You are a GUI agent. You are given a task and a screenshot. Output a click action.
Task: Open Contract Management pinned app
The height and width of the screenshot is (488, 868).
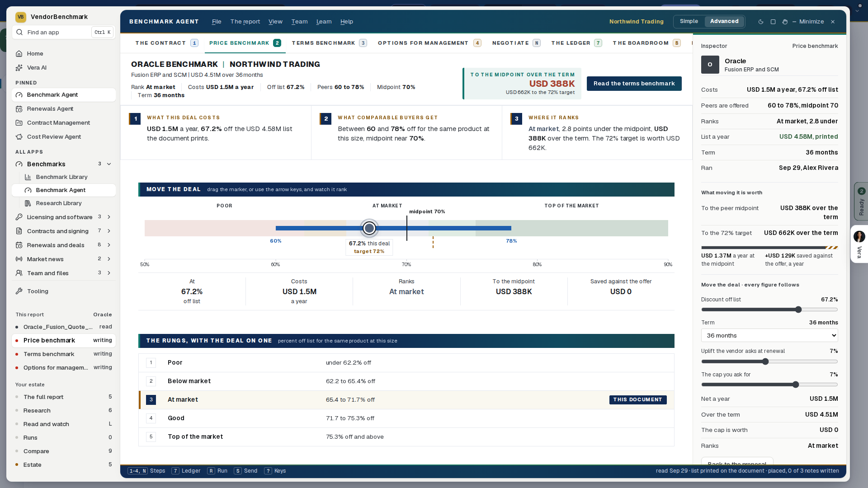coord(63,123)
